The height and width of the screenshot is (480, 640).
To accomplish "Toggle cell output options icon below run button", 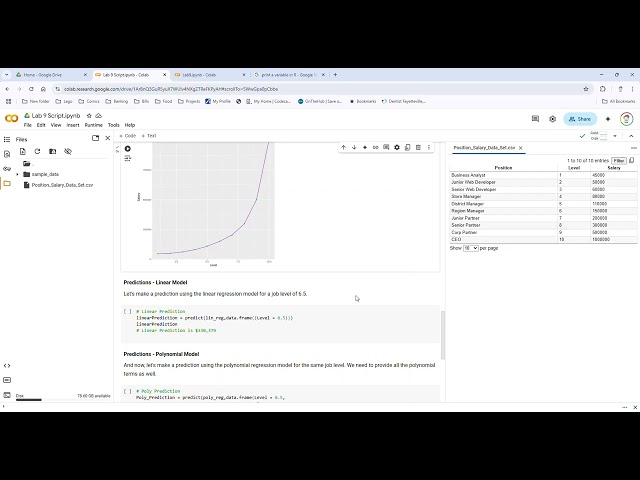I will pyautogui.click(x=128, y=158).
